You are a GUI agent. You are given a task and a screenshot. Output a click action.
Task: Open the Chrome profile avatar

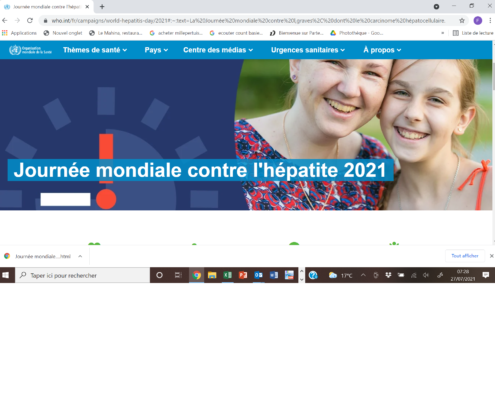pyautogui.click(x=478, y=21)
